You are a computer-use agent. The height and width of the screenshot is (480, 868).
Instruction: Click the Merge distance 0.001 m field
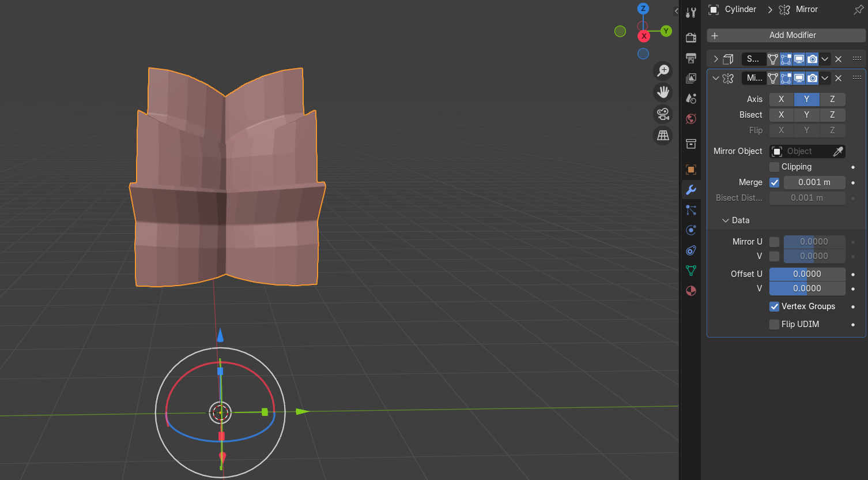click(814, 182)
